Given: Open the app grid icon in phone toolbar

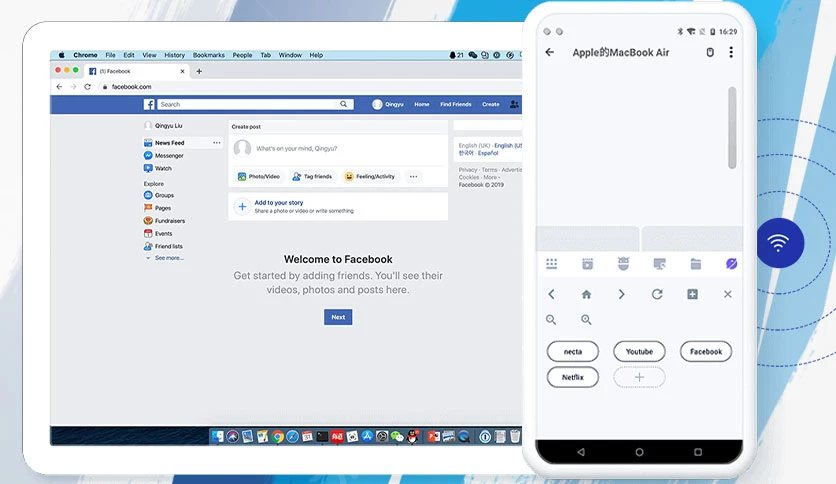Looking at the screenshot, I should 552,264.
